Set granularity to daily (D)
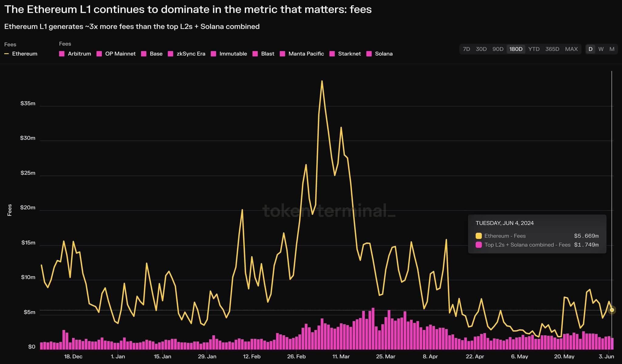 click(x=590, y=49)
